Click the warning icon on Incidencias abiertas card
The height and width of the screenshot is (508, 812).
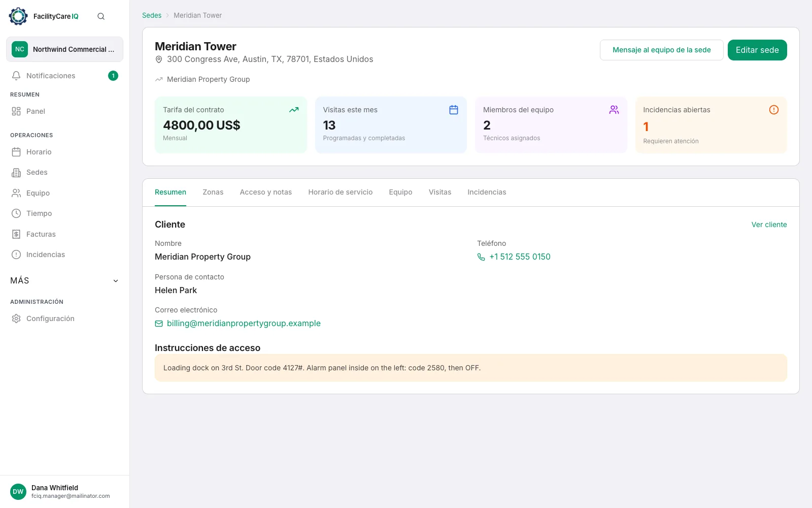pyautogui.click(x=774, y=110)
